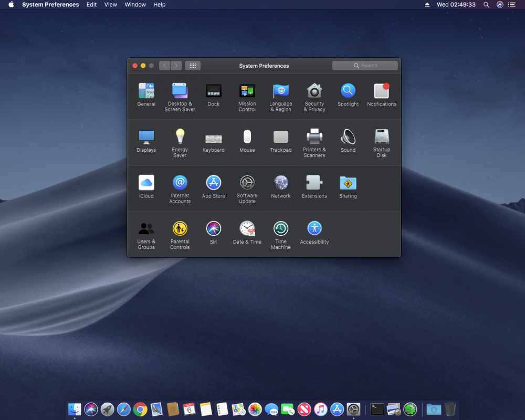This screenshot has width=525, height=420.
Task: Open Users & Groups settings
Action: click(146, 235)
